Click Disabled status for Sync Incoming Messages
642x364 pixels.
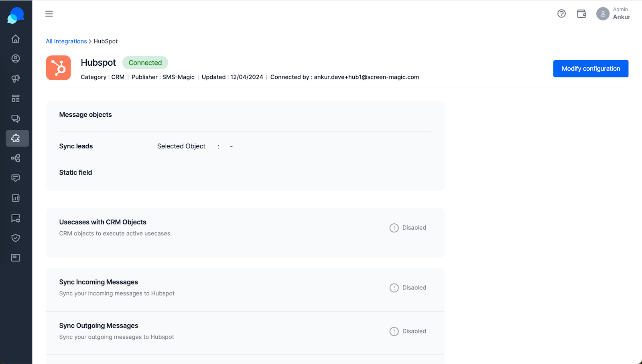pos(408,288)
